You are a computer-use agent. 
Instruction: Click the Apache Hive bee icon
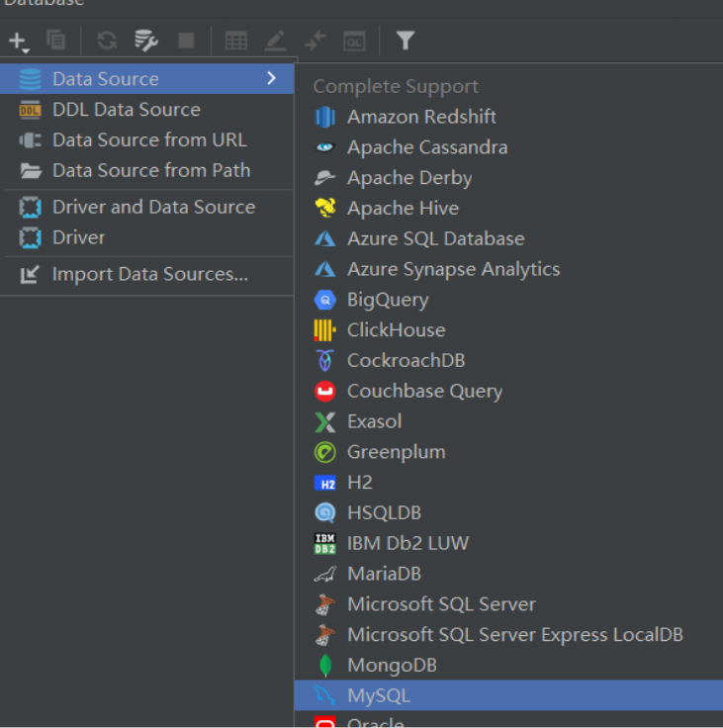tap(325, 208)
